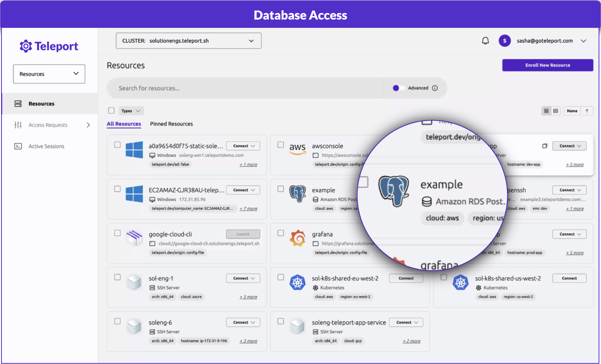
Task: Click the Enroll New Resource button
Action: pos(548,65)
